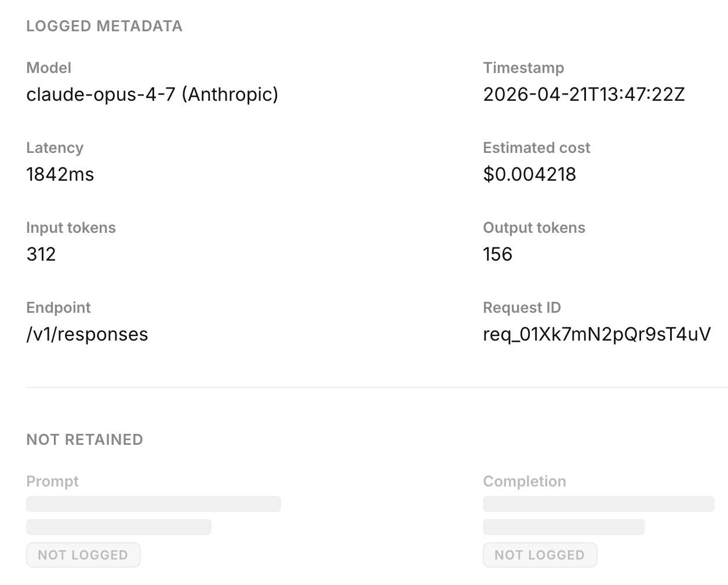Click the Estimated cost label

coord(536,148)
